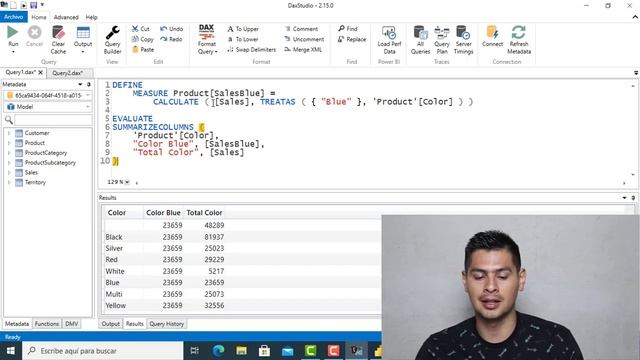Toggle the Server Timings trace
This screenshot has width=640, height=360.
click(463, 40)
